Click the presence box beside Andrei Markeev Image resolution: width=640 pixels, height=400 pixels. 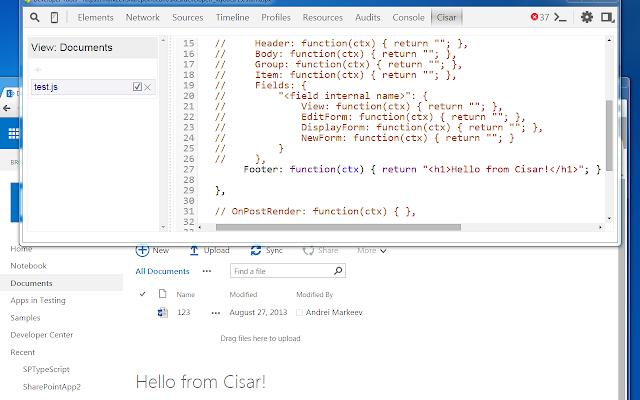click(299, 313)
